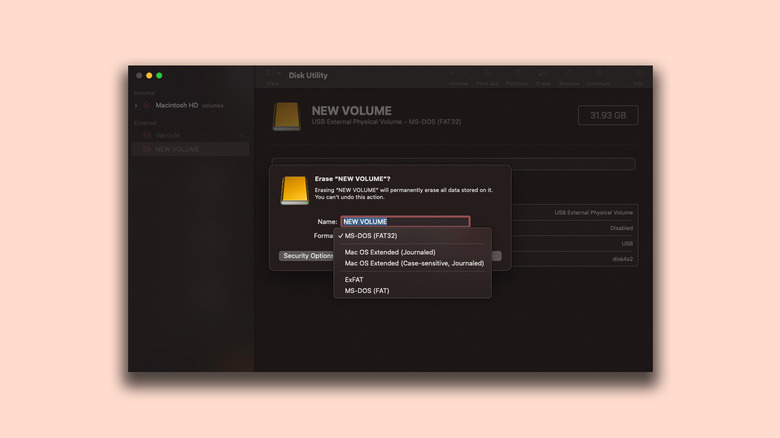The width and height of the screenshot is (780, 438).
Task: Select the Erase toolbar icon
Action: [543, 77]
